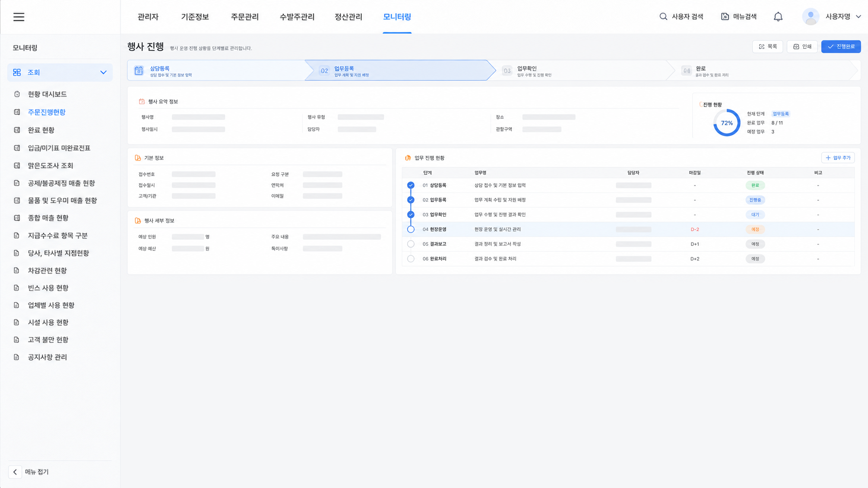This screenshot has width=868, height=488.
Task: Toggle the 01 상담등록 step check circle
Action: 410,185
